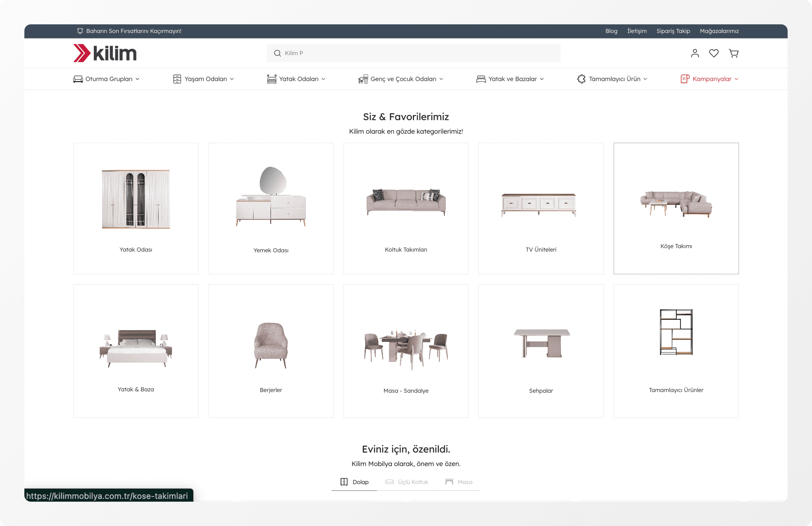
Task: Expand the Yatak Odaları menu chevron
Action: (324, 79)
